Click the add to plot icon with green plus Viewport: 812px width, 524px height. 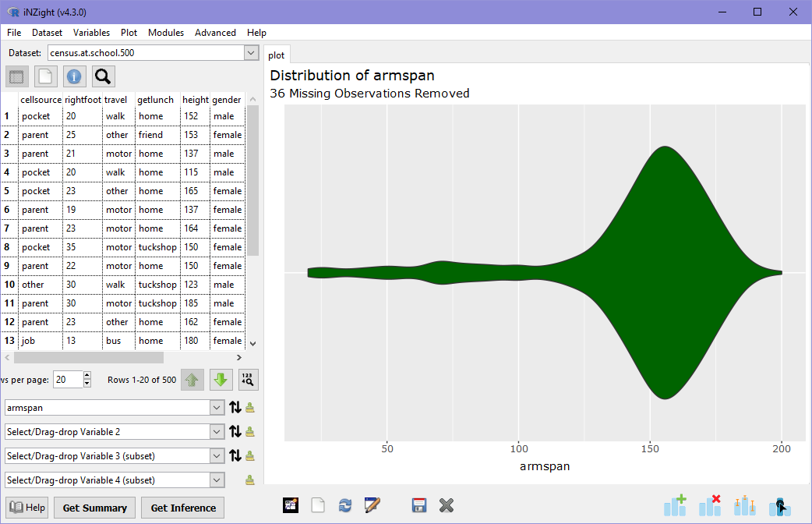(x=675, y=505)
